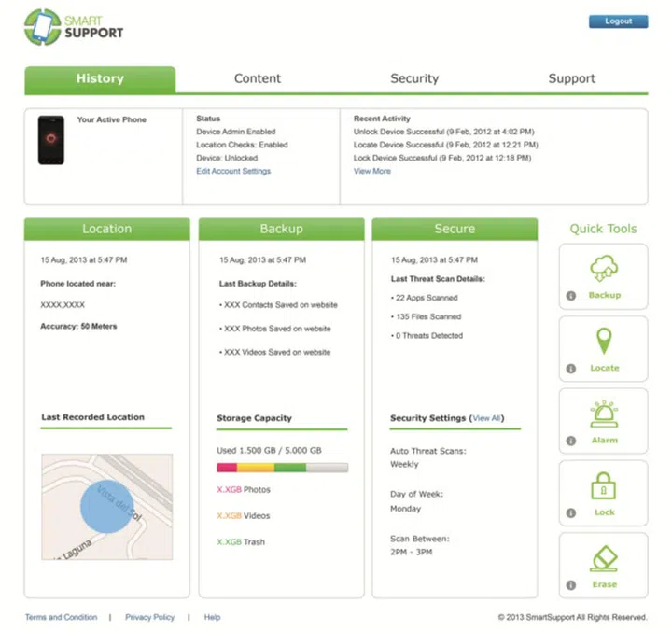
Task: Select the Lock label in Quick Tools
Action: coord(604,512)
